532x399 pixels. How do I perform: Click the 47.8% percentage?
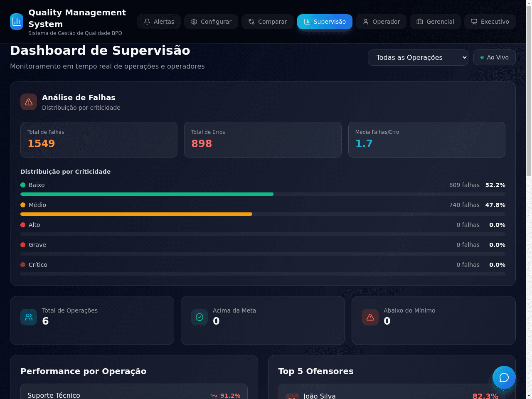(495, 205)
